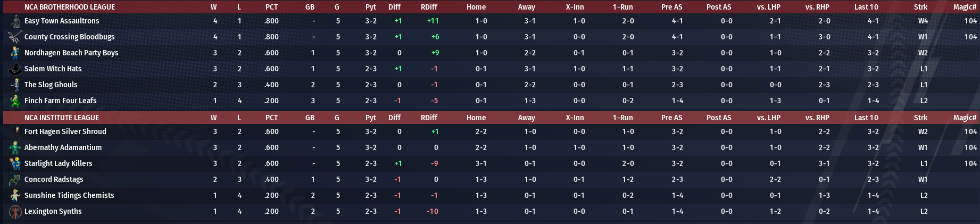Open the Concord Radstags stag logo
The width and height of the screenshot is (980, 224).
point(15,180)
